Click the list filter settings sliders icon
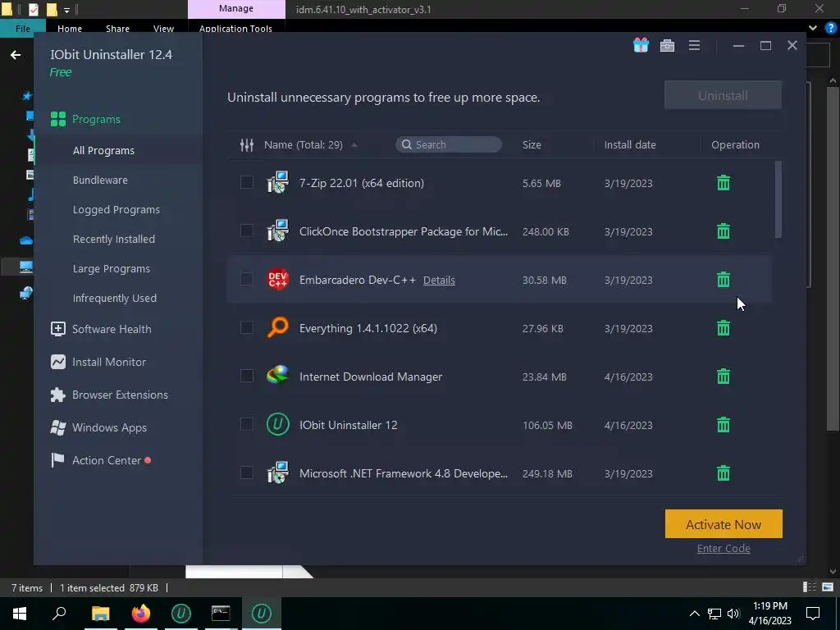840x630 pixels. [x=246, y=144]
